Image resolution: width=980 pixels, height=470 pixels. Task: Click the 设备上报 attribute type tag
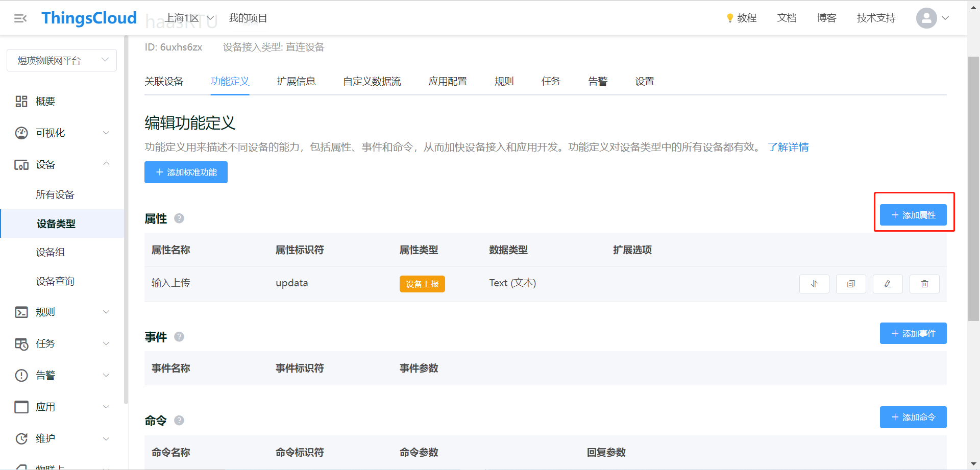[x=422, y=284]
